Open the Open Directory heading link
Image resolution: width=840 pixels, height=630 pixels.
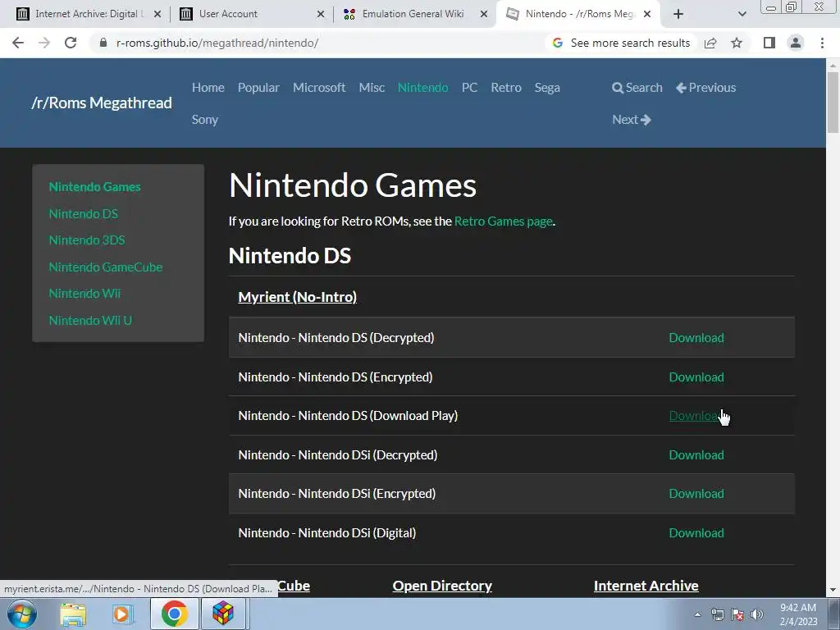point(442,586)
